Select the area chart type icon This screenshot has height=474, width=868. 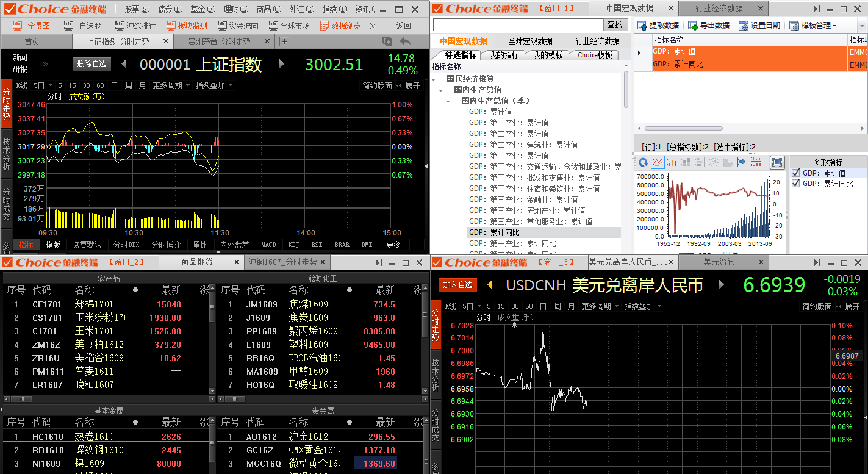click(x=728, y=162)
